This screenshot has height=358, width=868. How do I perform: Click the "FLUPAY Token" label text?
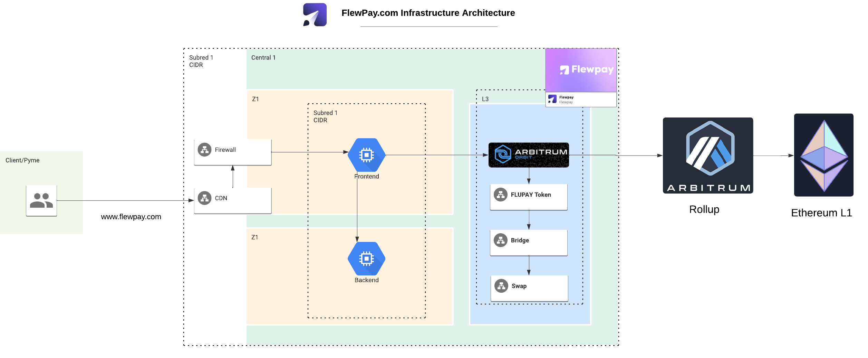tap(531, 195)
